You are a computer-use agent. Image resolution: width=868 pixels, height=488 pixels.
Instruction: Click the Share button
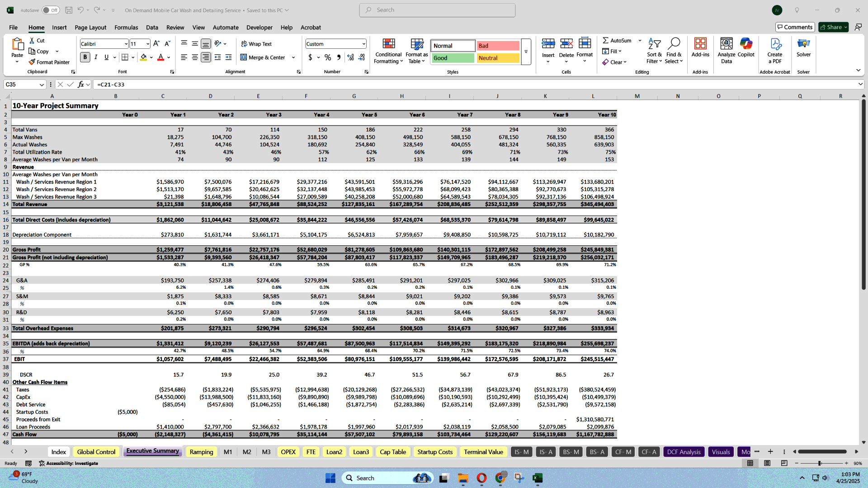point(833,27)
